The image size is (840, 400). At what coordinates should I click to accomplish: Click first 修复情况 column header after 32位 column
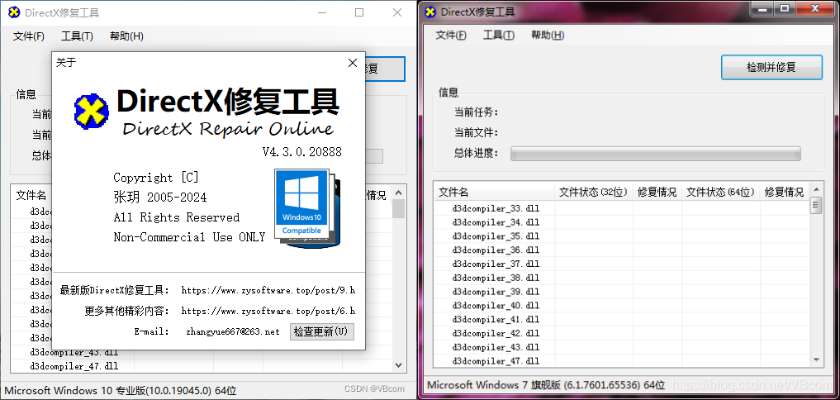coord(657,192)
